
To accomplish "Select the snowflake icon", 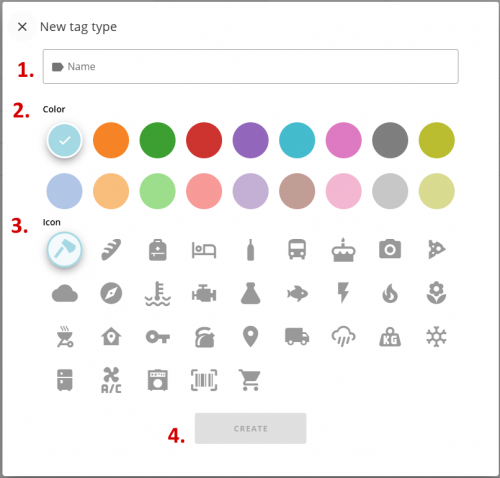I will [x=436, y=337].
